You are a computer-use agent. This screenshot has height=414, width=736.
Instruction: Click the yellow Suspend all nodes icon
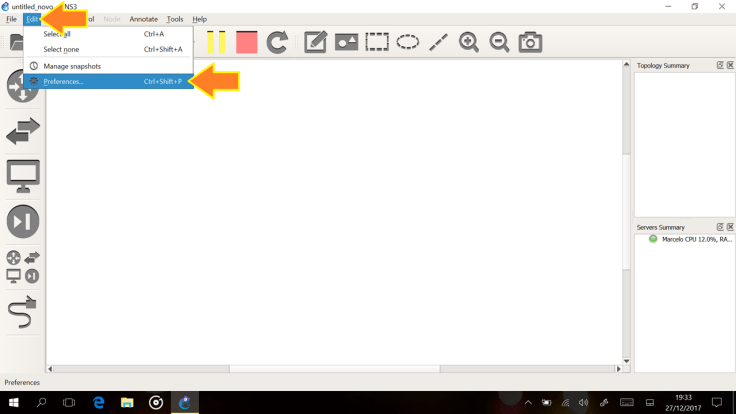(216, 42)
